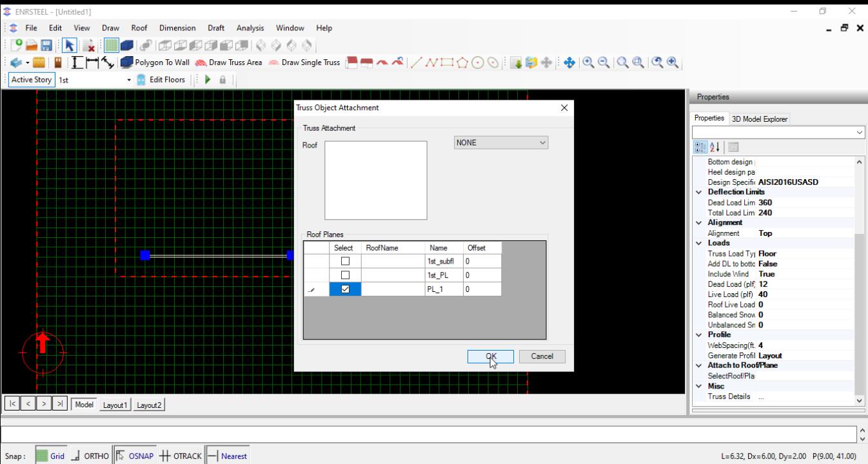Click Cancel in the truss dialog

pyautogui.click(x=542, y=356)
